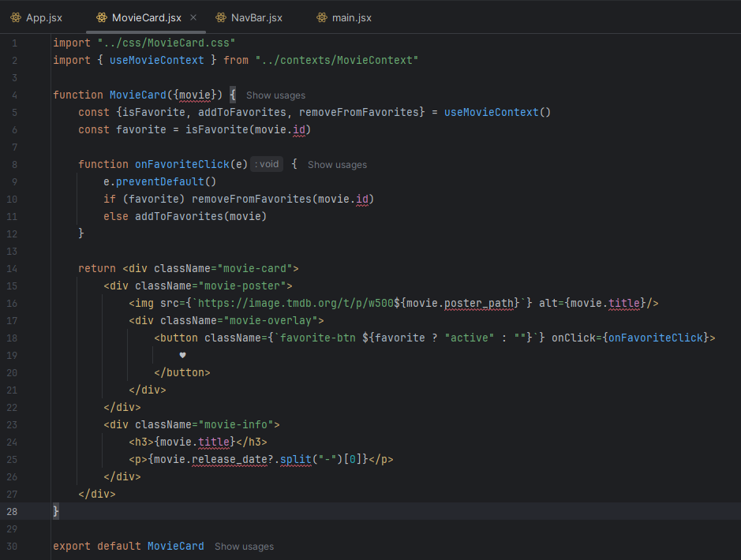Click line number 8 in the gutter
This screenshot has width=741, height=560.
click(x=14, y=164)
